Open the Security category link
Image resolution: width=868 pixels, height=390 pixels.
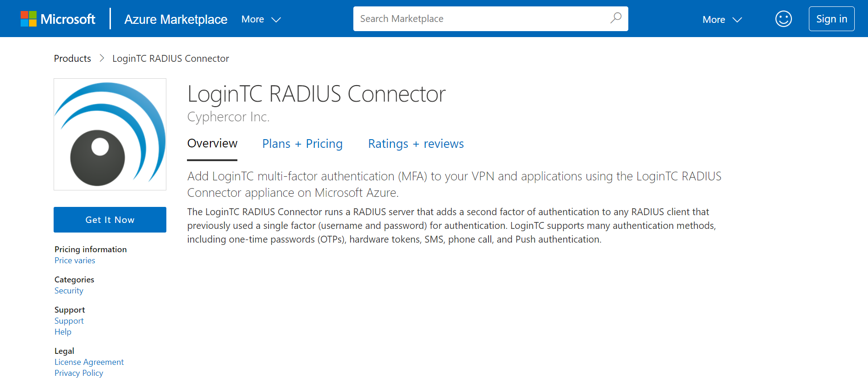69,291
